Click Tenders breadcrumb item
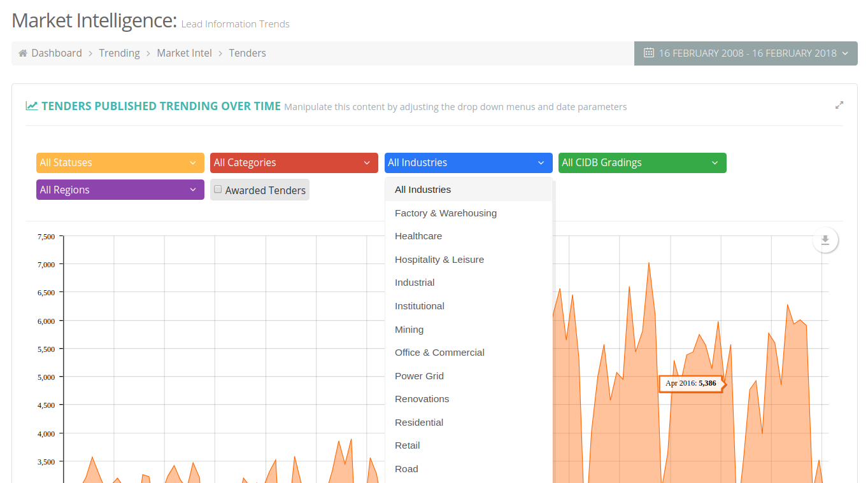This screenshot has height=483, width=868. pyautogui.click(x=247, y=53)
